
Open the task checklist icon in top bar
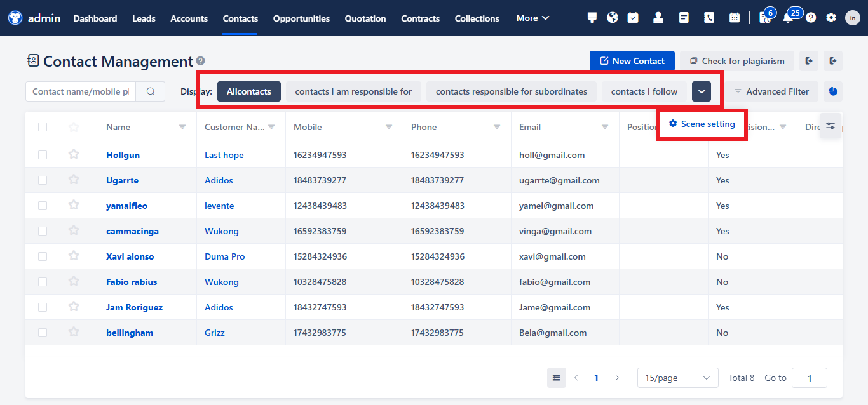pyautogui.click(x=633, y=17)
